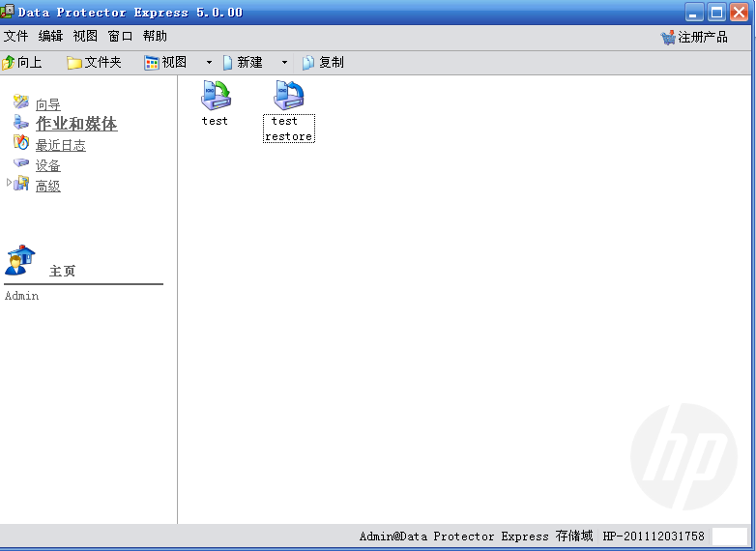The height and width of the screenshot is (551, 756).
Task: Maximize the Data Protector Express window
Action: click(x=716, y=12)
